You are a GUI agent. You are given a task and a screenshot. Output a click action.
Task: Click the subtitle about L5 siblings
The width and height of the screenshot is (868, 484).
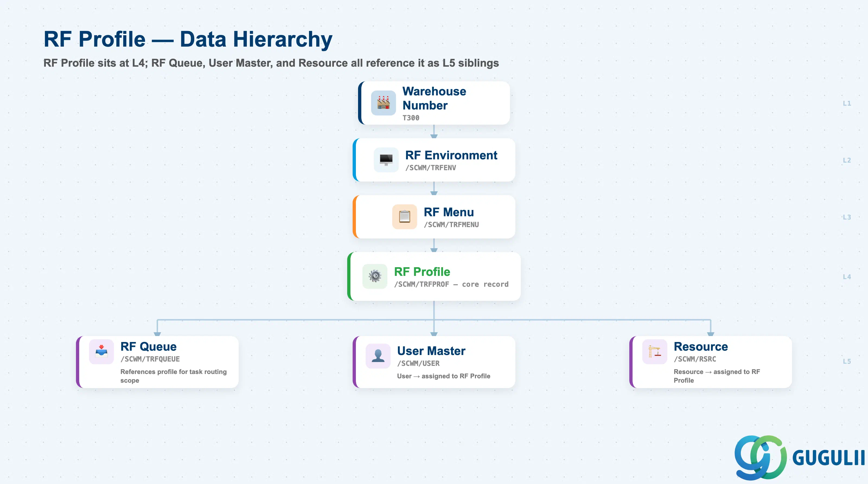(271, 63)
